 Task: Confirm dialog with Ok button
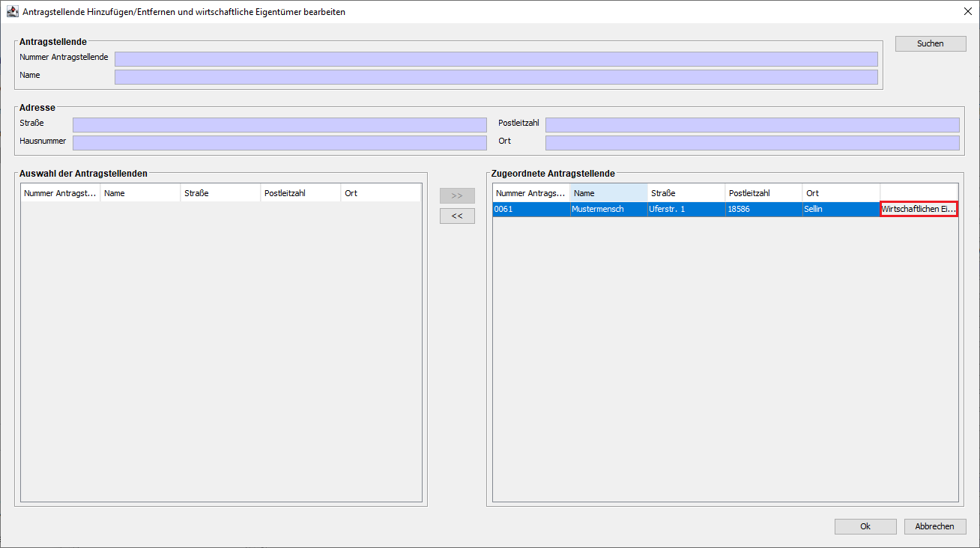coord(865,526)
